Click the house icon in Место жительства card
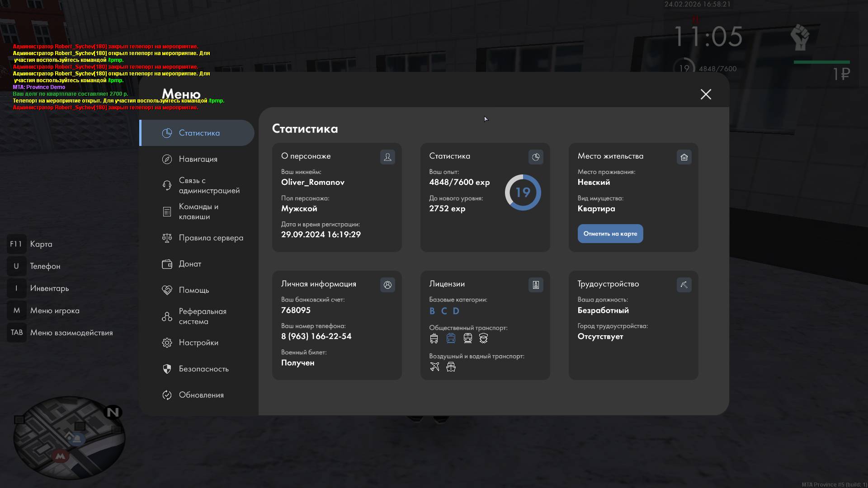This screenshot has width=868, height=488. [684, 157]
